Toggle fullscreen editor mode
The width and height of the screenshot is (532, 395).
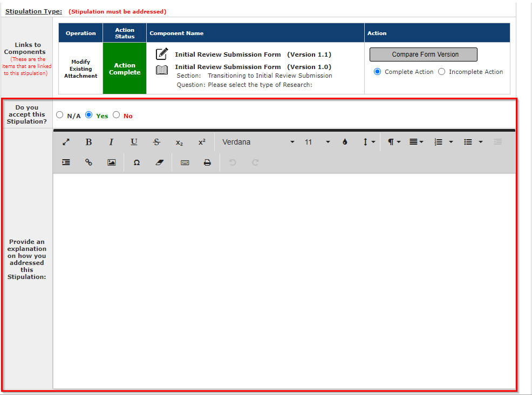point(66,142)
